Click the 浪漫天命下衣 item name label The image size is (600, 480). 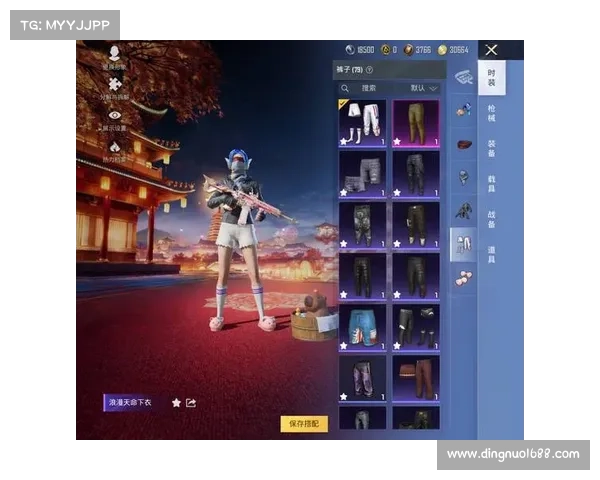130,403
